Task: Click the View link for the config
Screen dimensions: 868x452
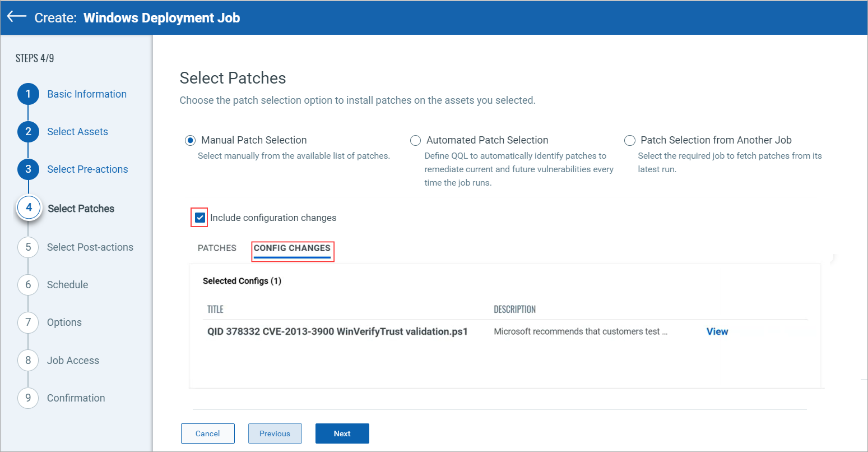Action: [x=717, y=331]
